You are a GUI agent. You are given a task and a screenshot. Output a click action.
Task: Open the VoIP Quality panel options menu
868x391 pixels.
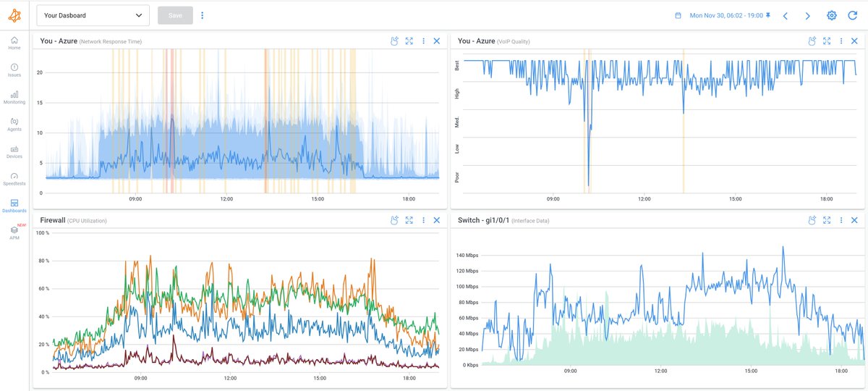click(x=841, y=41)
